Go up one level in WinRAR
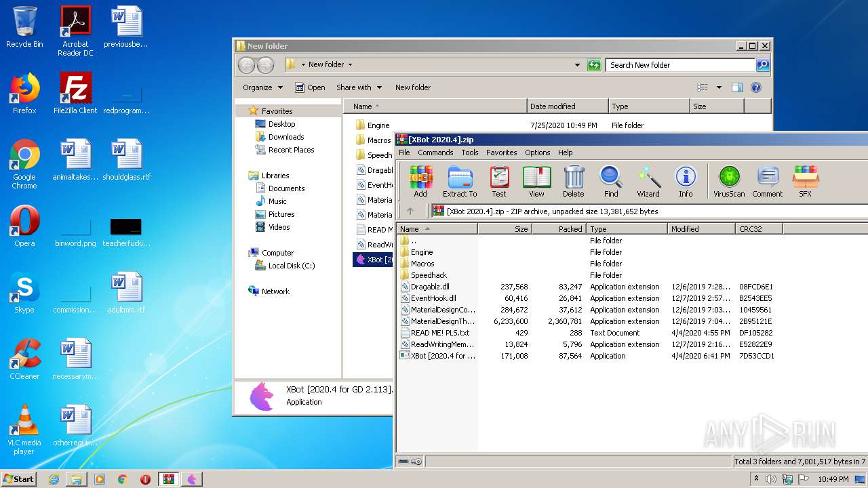868x488 pixels. 410,211
